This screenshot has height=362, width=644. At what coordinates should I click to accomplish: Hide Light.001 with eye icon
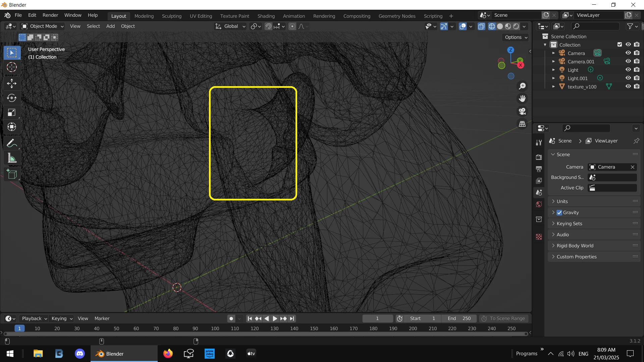[x=628, y=78]
